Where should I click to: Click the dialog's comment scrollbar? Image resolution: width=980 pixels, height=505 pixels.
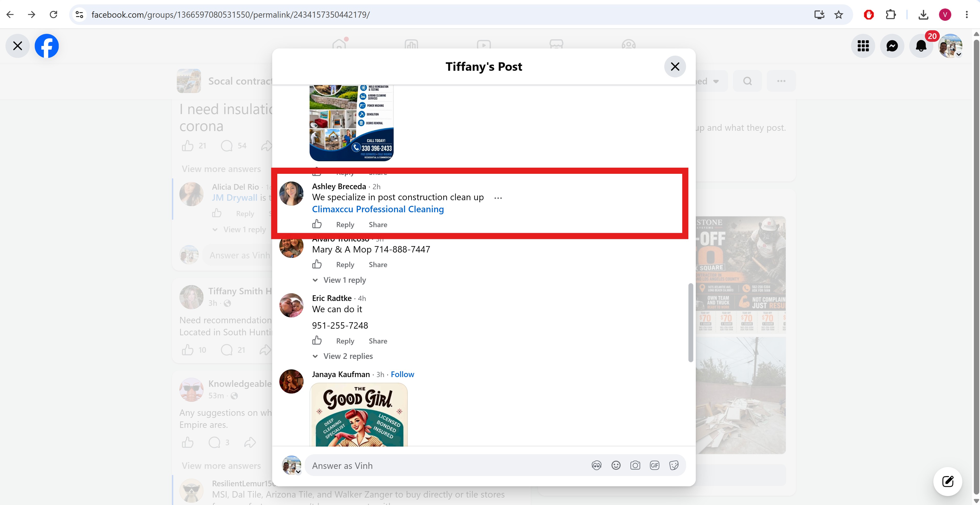click(690, 323)
